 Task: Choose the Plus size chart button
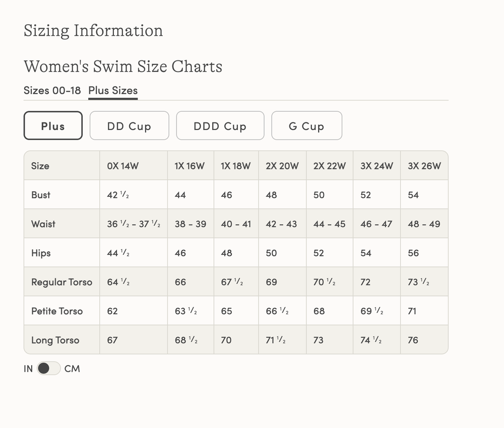click(x=53, y=126)
